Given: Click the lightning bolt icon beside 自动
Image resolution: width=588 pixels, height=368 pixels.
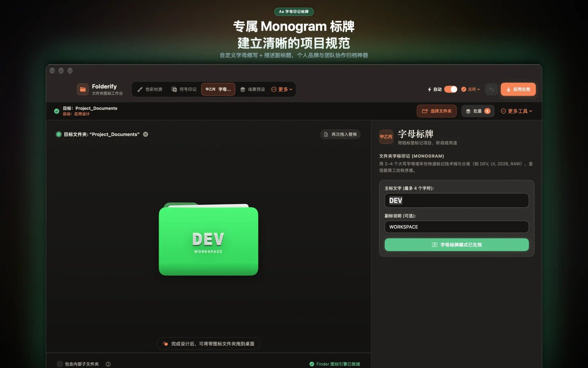Looking at the screenshot, I should tap(430, 89).
